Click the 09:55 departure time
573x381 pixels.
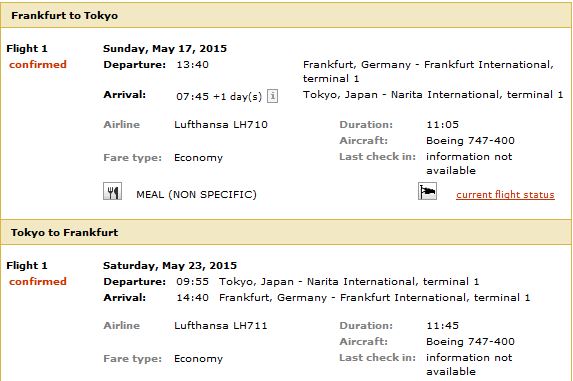192,282
